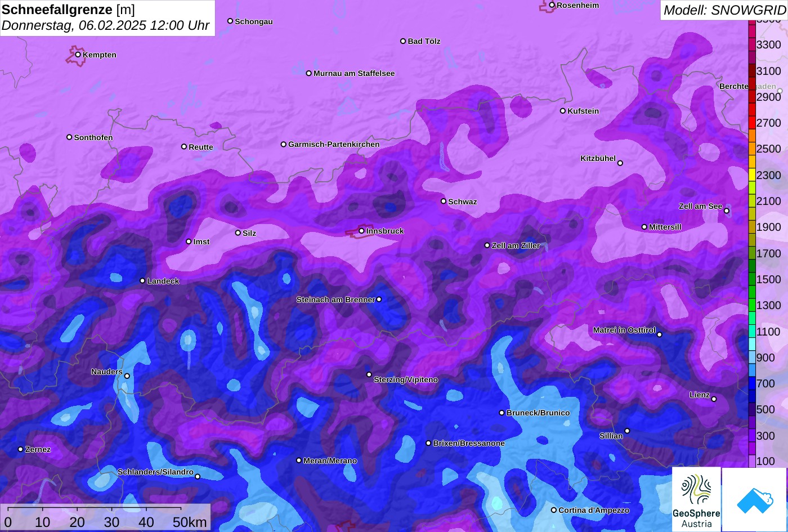Click the Murnau am Staffelsee label
The image size is (788, 532).
(354, 73)
